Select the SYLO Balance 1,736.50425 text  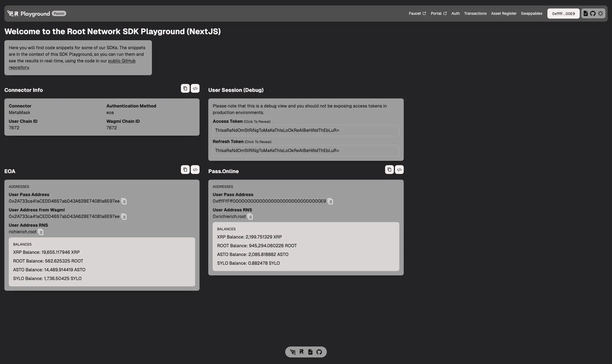click(47, 278)
